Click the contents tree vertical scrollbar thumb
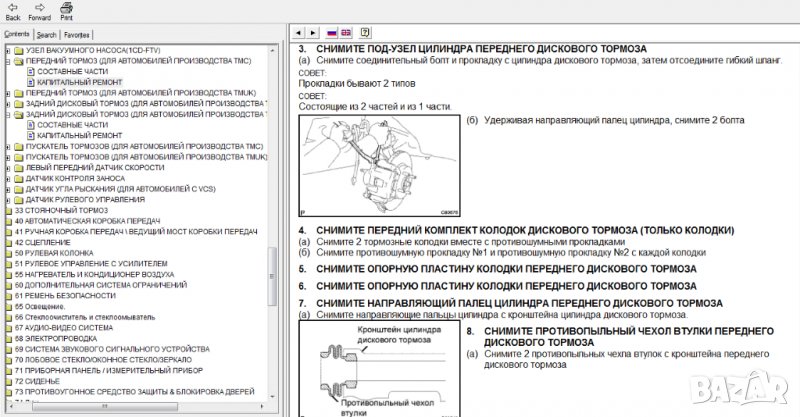Image resolution: width=800 pixels, height=417 pixels. 274,274
